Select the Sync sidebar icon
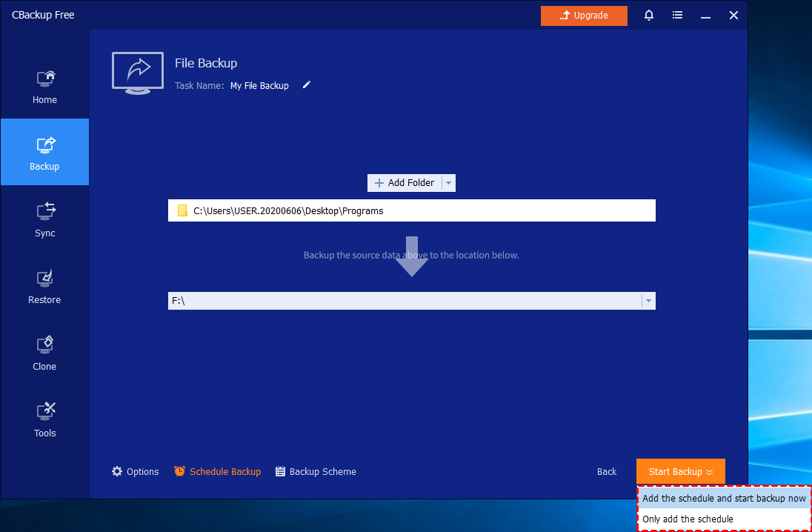The height and width of the screenshot is (532, 812). point(44,219)
